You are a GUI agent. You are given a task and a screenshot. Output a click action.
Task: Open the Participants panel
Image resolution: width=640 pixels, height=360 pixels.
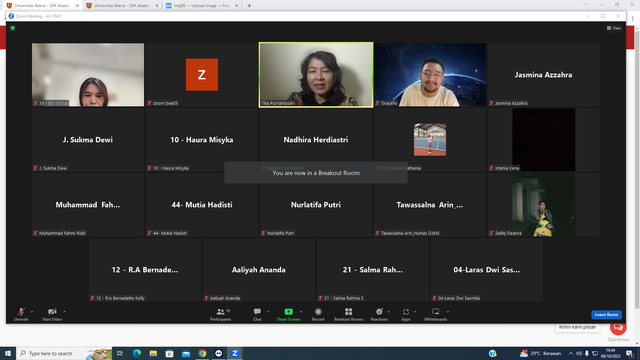pyautogui.click(x=221, y=314)
